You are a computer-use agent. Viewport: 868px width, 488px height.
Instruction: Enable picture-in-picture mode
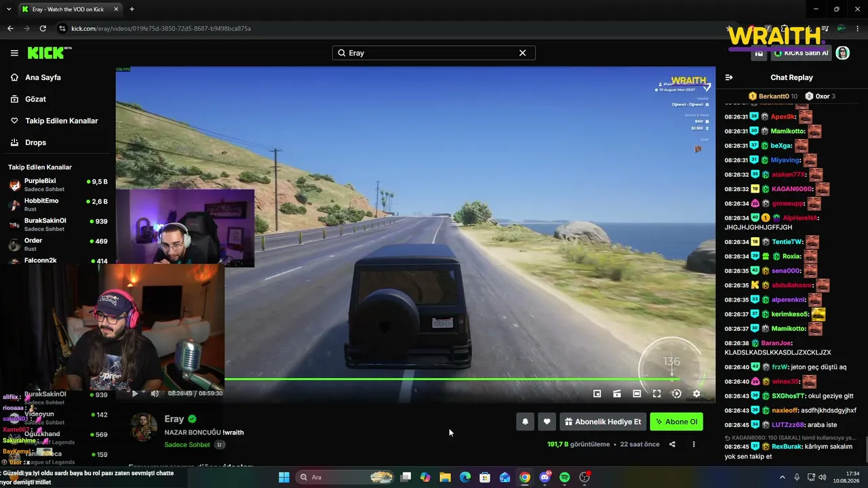click(x=597, y=393)
